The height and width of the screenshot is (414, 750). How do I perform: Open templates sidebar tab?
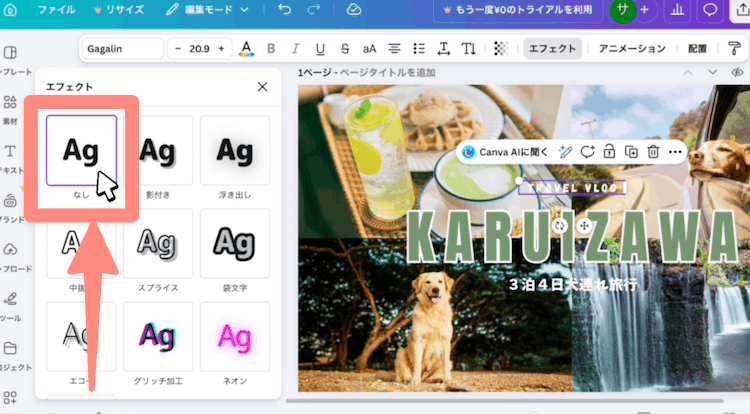coord(11,60)
